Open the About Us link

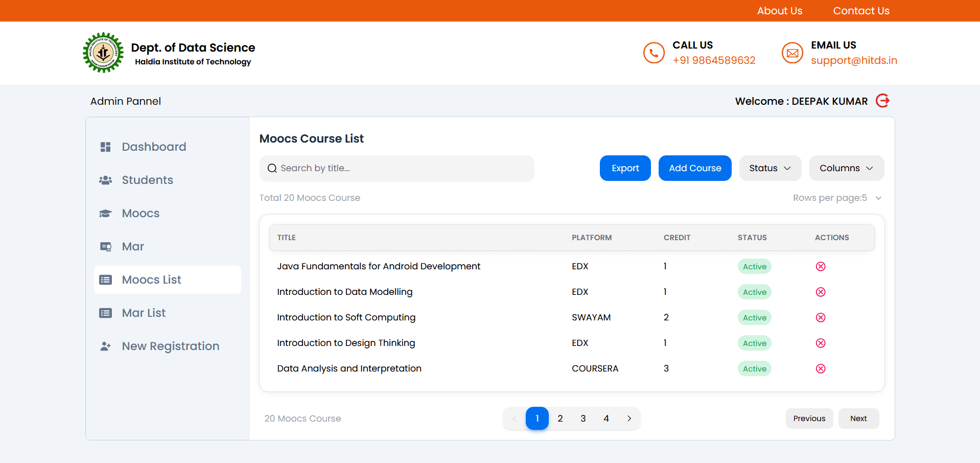(x=780, y=11)
